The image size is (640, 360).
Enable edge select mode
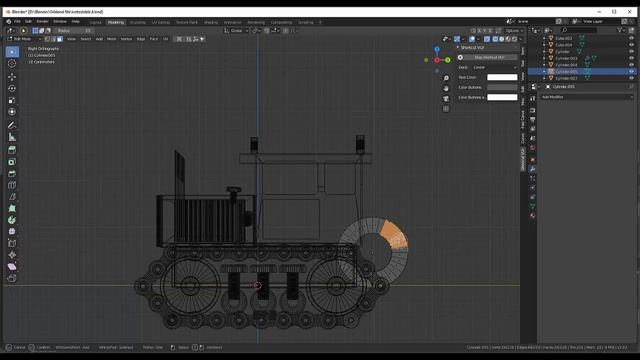coord(53,39)
